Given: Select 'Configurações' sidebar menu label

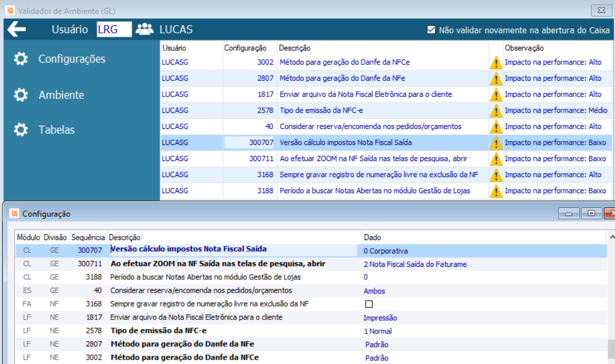Looking at the screenshot, I should click(72, 59).
